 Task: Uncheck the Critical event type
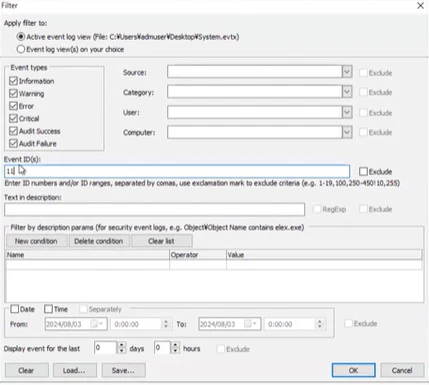pos(13,118)
